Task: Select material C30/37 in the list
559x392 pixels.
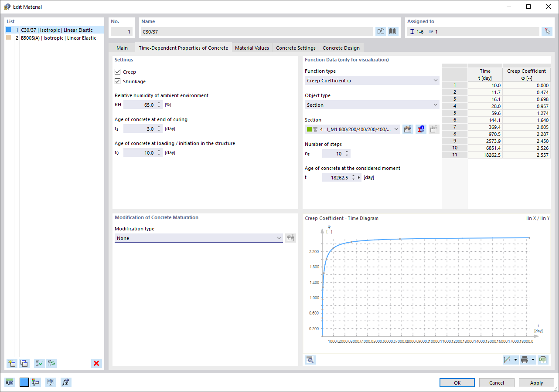Action: coord(55,30)
